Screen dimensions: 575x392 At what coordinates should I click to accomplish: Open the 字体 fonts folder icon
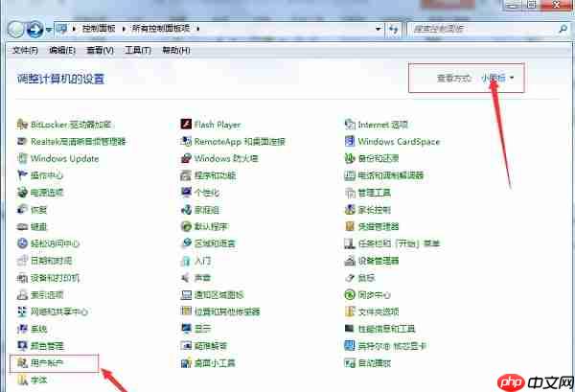(x=22, y=380)
